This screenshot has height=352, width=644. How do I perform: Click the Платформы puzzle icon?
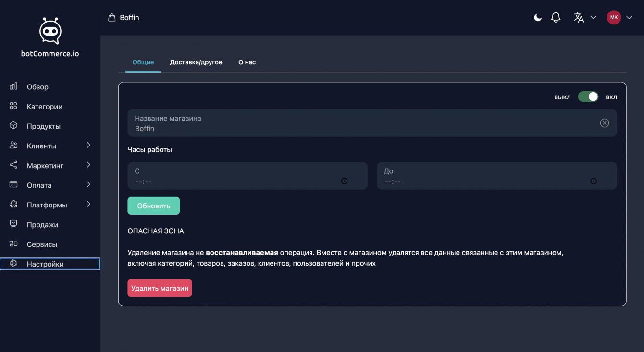coord(13,205)
